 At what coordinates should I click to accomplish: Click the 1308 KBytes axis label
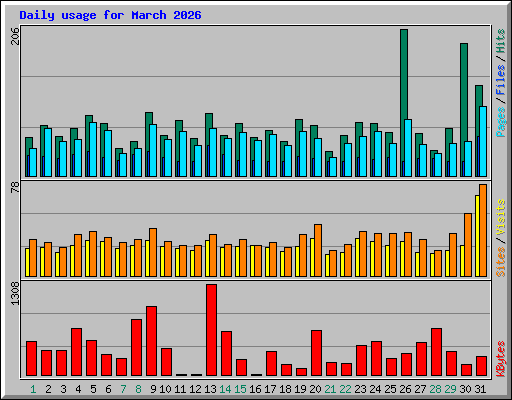[15, 294]
